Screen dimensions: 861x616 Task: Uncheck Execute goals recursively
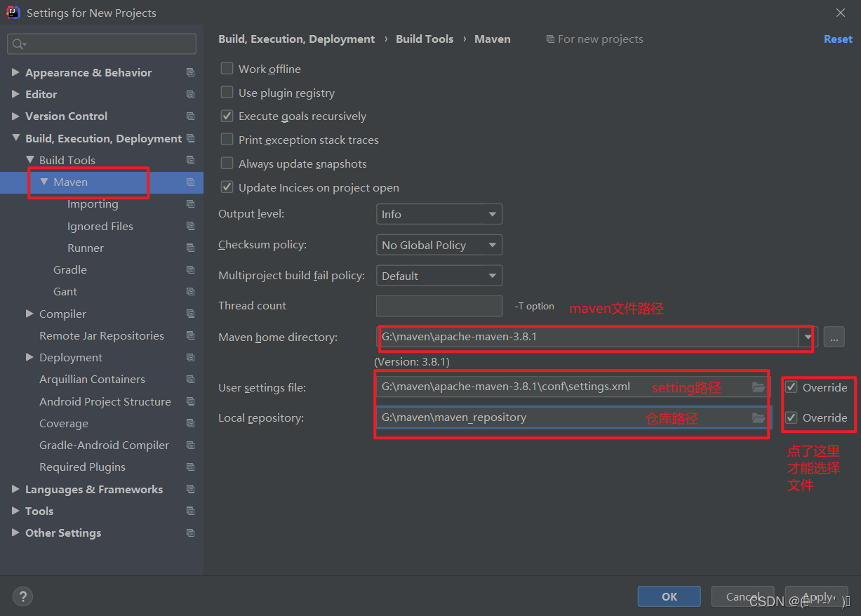227,116
